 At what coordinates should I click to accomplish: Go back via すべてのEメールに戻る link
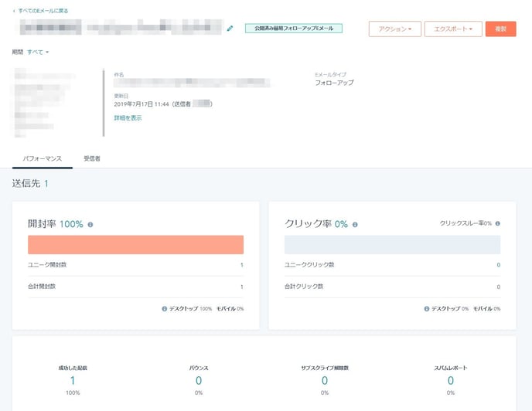point(43,11)
